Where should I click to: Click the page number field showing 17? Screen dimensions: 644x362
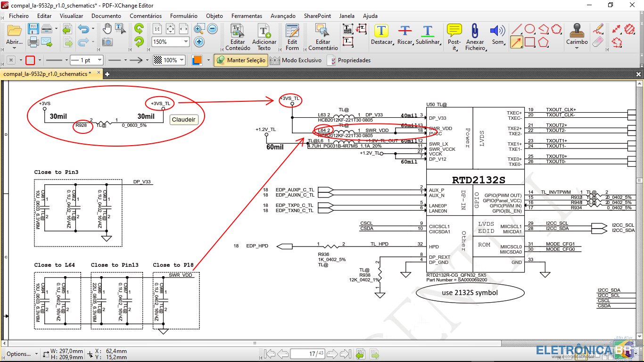point(307,354)
